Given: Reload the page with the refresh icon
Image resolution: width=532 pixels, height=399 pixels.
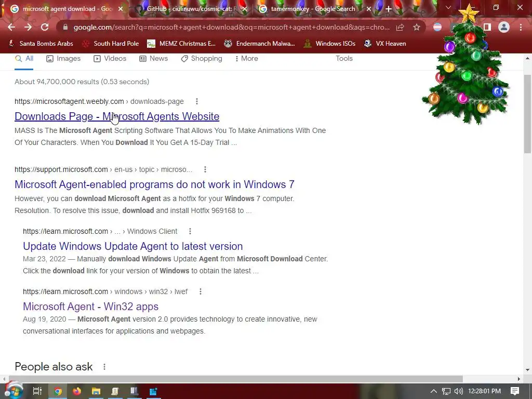Looking at the screenshot, I should pyautogui.click(x=45, y=27).
